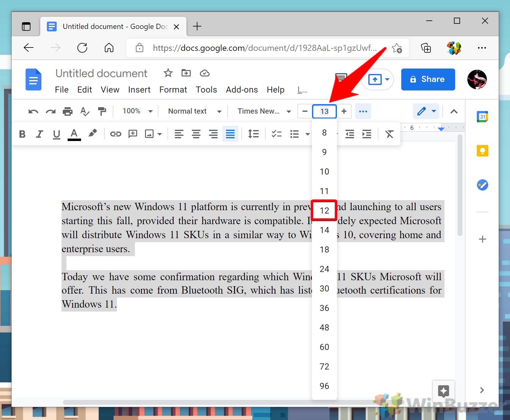Viewport: 510px width, 420px height.
Task: Open the Times New font dropdown
Action: point(264,111)
